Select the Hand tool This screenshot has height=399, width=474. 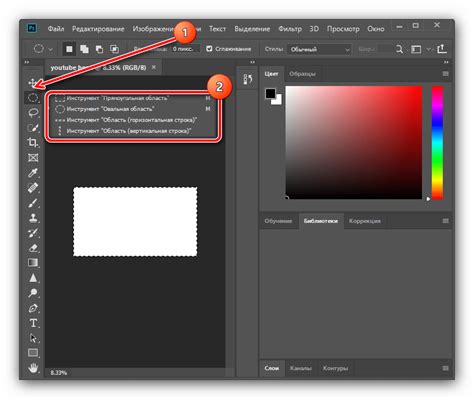tap(33, 368)
